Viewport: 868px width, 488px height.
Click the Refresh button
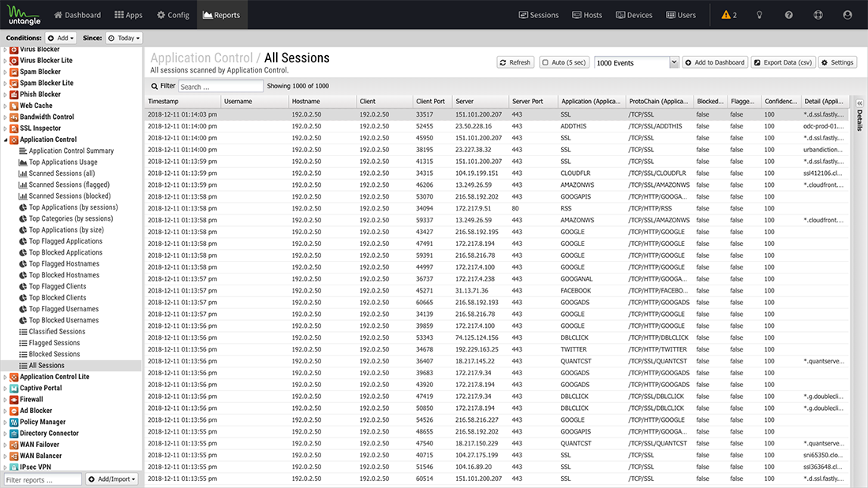pos(514,62)
